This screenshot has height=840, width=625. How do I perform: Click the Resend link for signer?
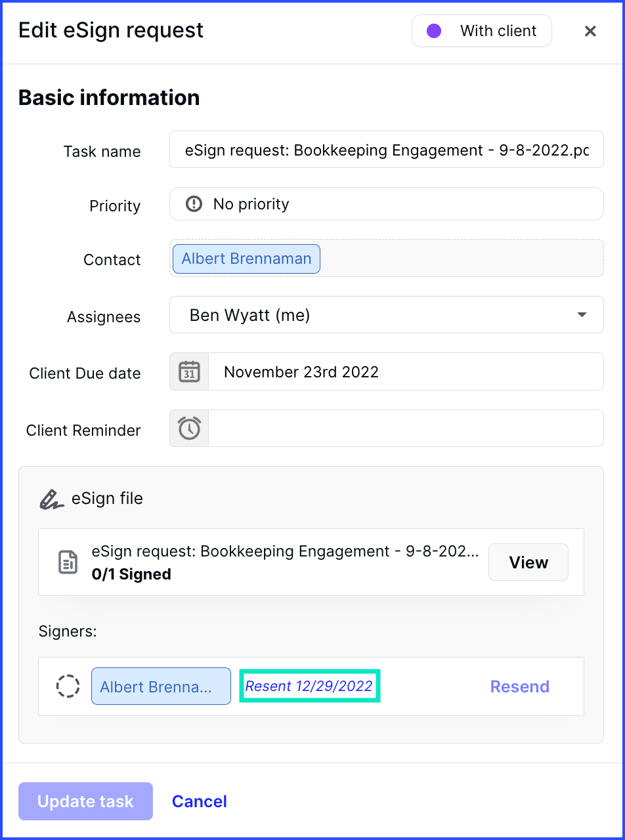tap(519, 686)
